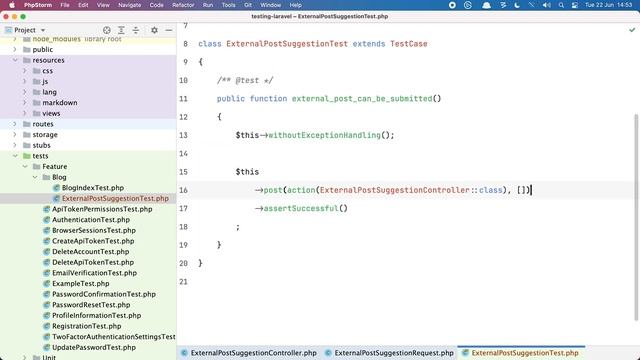Expand the css folder
The height and width of the screenshot is (360, 640).
(25, 71)
